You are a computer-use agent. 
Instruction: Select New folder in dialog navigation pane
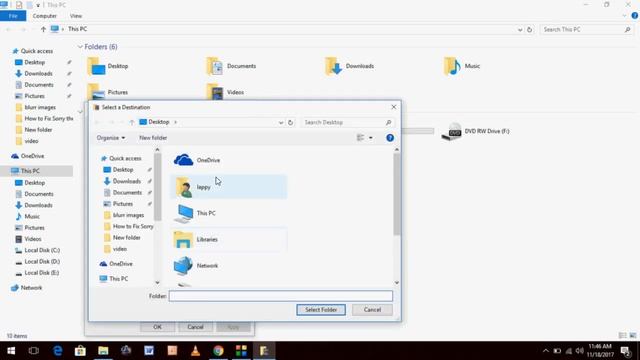tap(127, 238)
